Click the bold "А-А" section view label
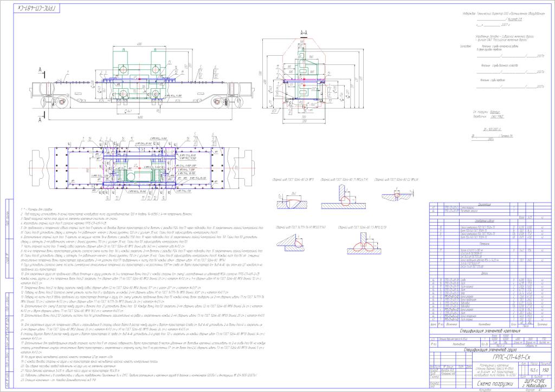The image size is (555, 392). pos(304,33)
